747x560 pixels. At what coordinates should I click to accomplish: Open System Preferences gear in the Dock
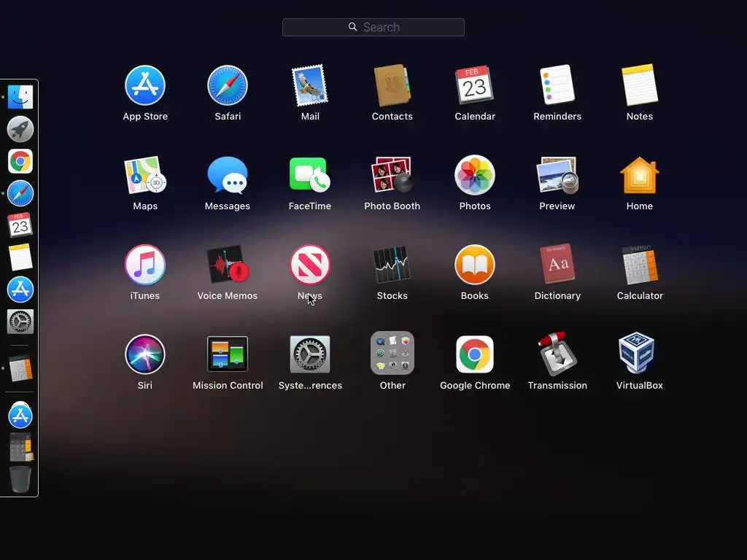[20, 322]
